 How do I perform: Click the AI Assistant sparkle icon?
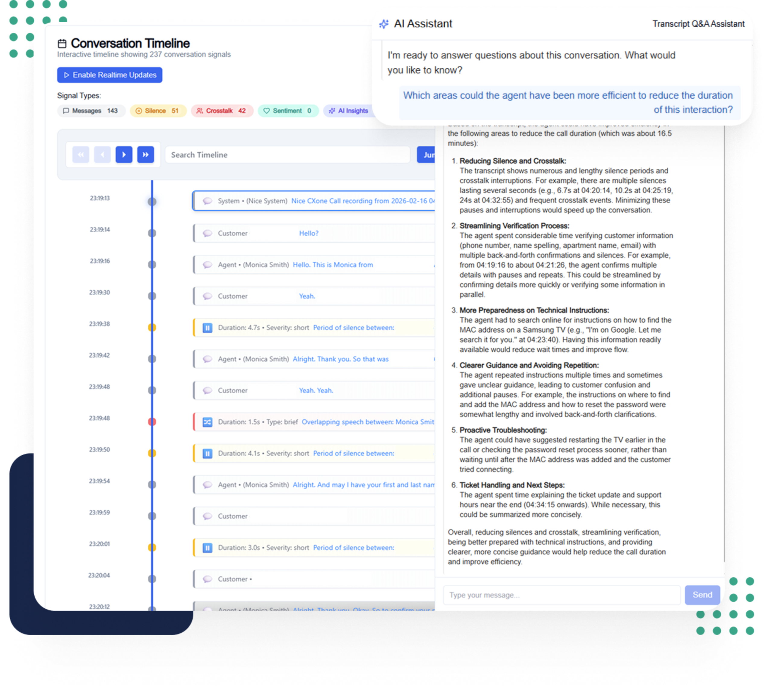(x=384, y=24)
